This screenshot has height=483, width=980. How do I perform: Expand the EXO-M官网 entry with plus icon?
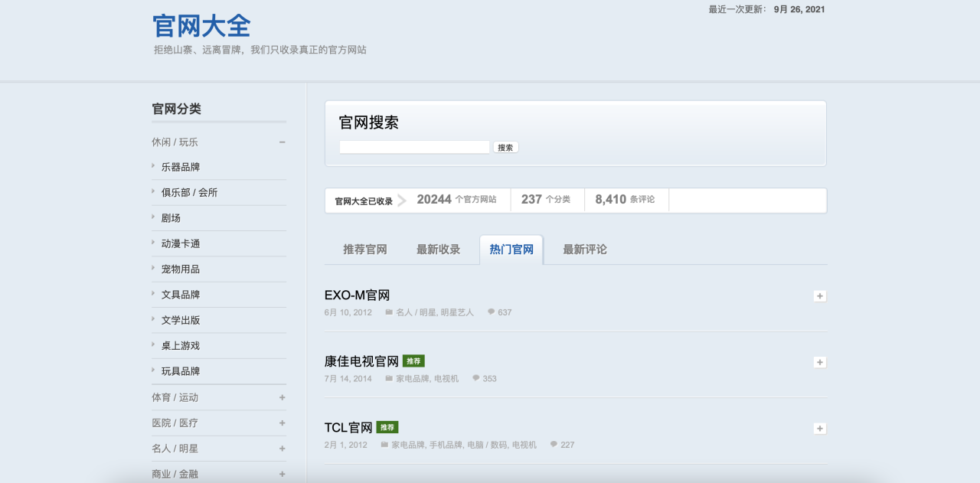coord(820,296)
